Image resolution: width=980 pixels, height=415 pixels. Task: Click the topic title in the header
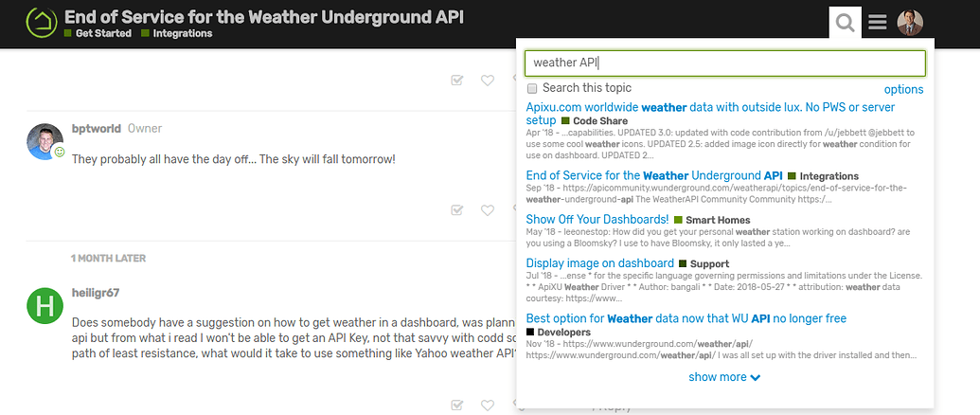click(264, 17)
